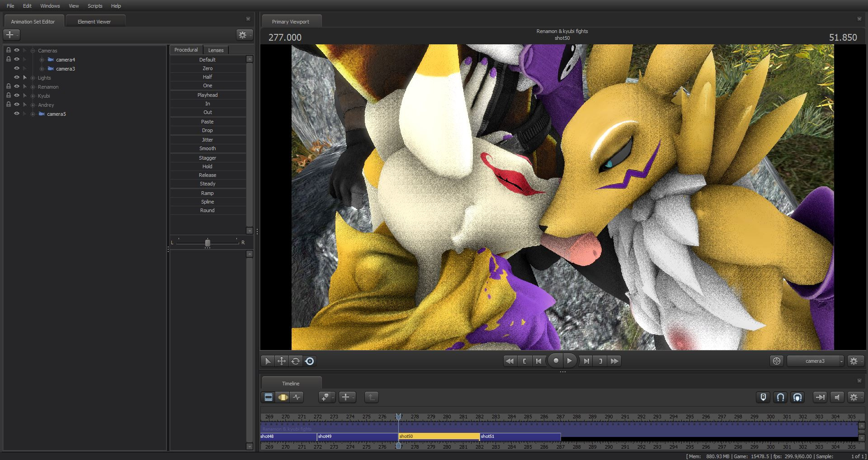This screenshot has height=460, width=868.
Task: Click the timeline arrow-to-bar icon
Action: (820, 397)
